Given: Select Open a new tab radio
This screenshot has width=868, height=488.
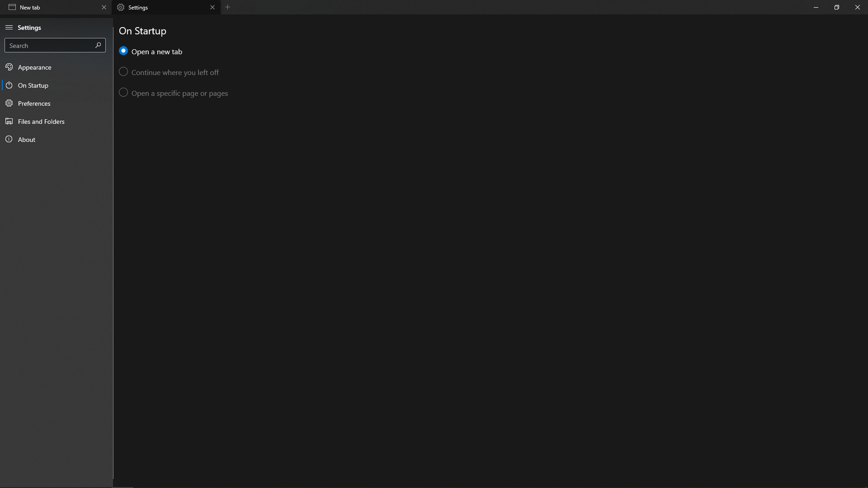Looking at the screenshot, I should (123, 51).
